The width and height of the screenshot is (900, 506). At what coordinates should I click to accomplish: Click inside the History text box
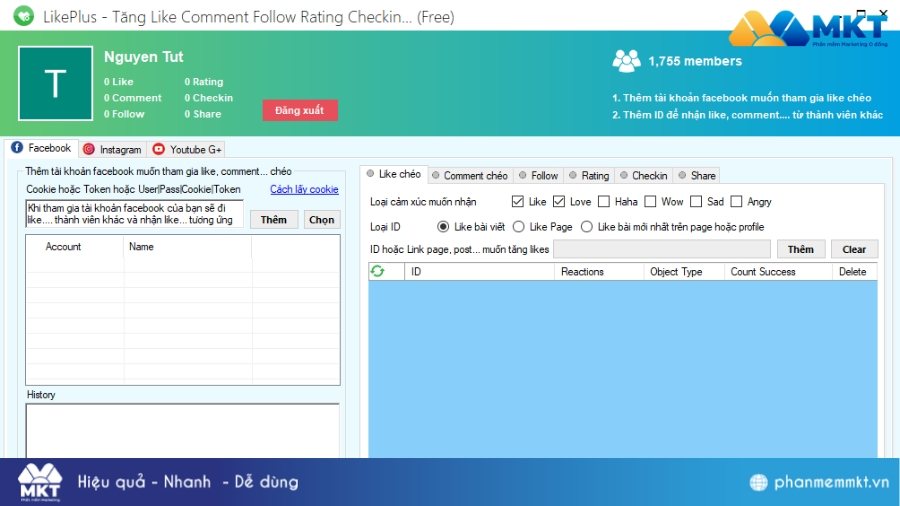[x=183, y=430]
